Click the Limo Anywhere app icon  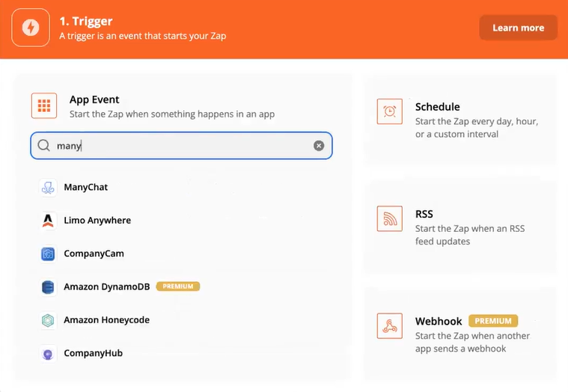(x=48, y=221)
